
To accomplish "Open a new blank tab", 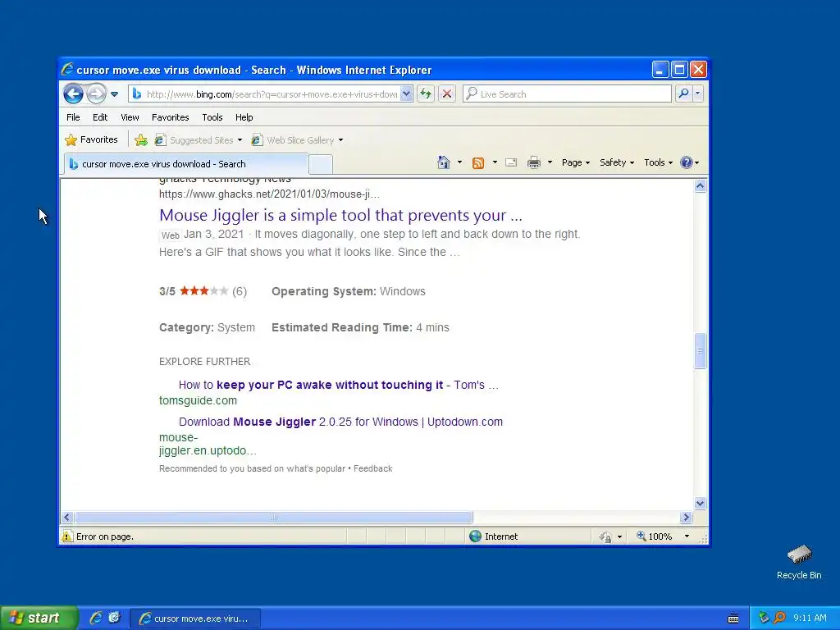I will 321,164.
